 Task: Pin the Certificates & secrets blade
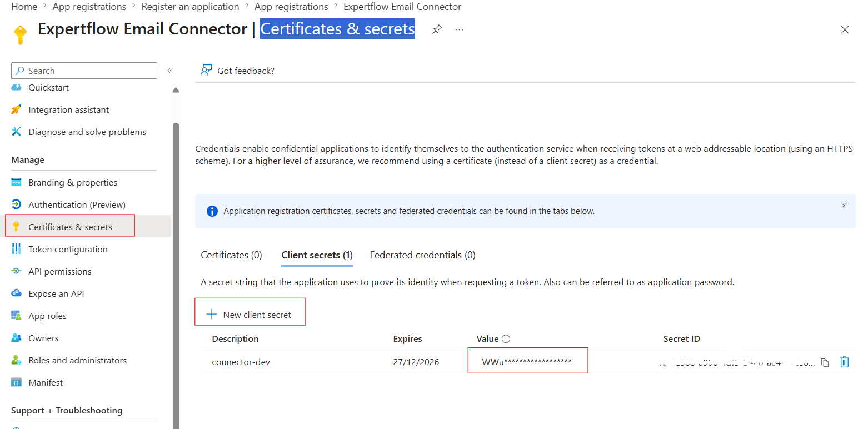(x=437, y=29)
